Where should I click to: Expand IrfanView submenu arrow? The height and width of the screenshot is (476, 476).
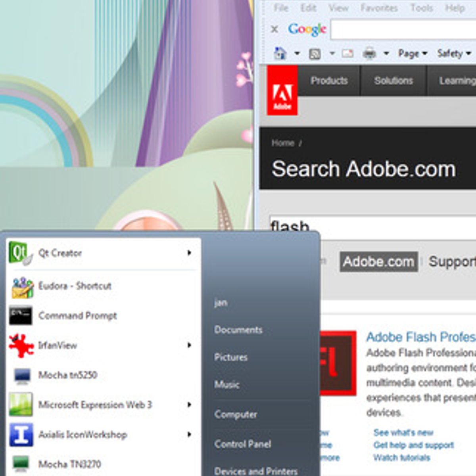190,345
